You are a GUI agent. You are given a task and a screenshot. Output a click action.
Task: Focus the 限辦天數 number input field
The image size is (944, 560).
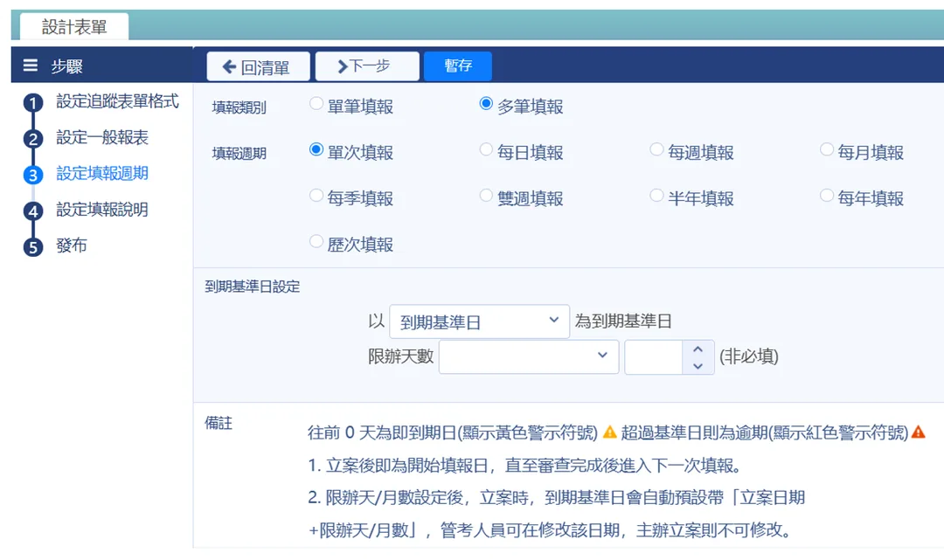654,357
